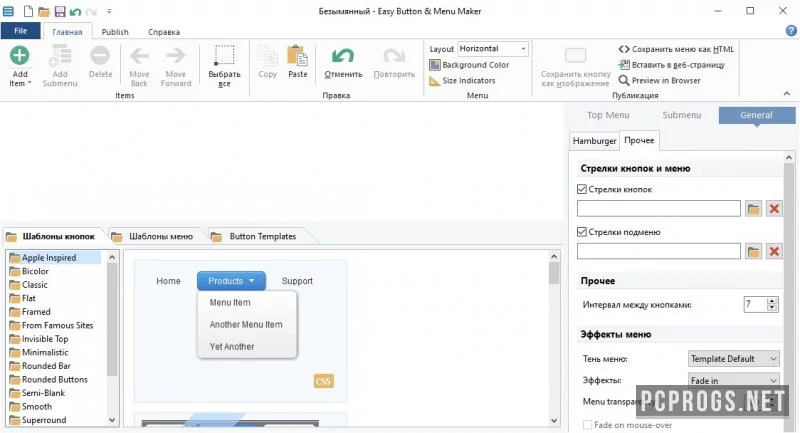Open Size Indicators option
The width and height of the screenshot is (800, 433).
click(x=462, y=81)
